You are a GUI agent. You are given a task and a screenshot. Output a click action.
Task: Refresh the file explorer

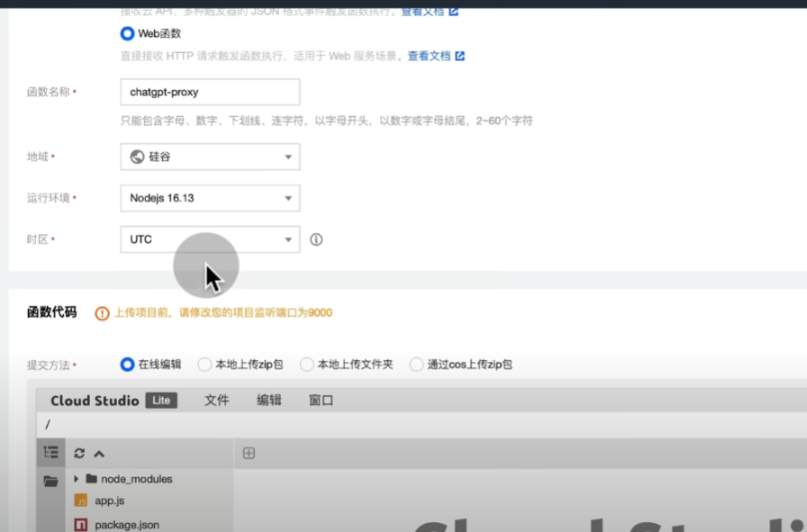pyautogui.click(x=79, y=454)
